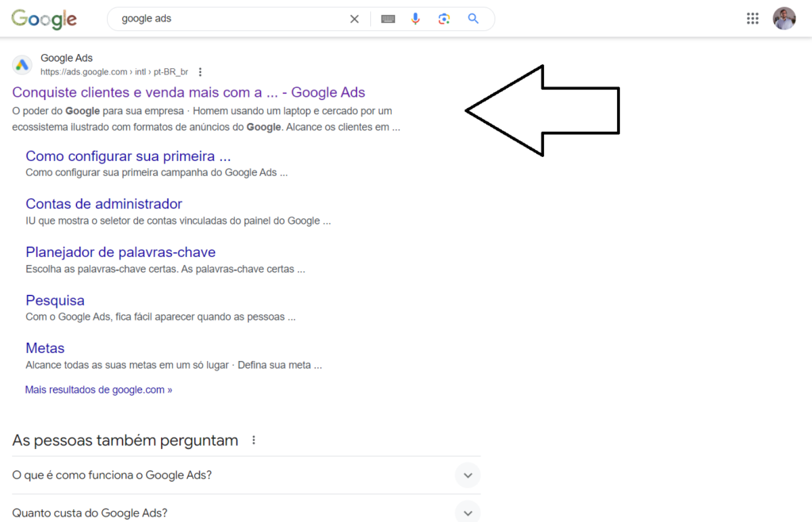This screenshot has height=522, width=812.
Task: Open three-dot menu beside 'As pessoas também perguntam'
Action: pyautogui.click(x=254, y=440)
